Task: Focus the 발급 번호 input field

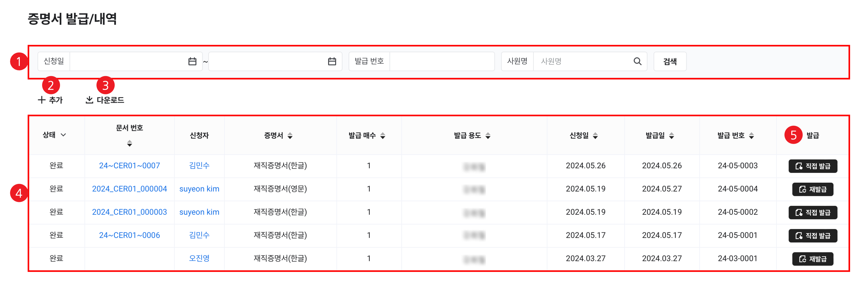Action: (441, 61)
